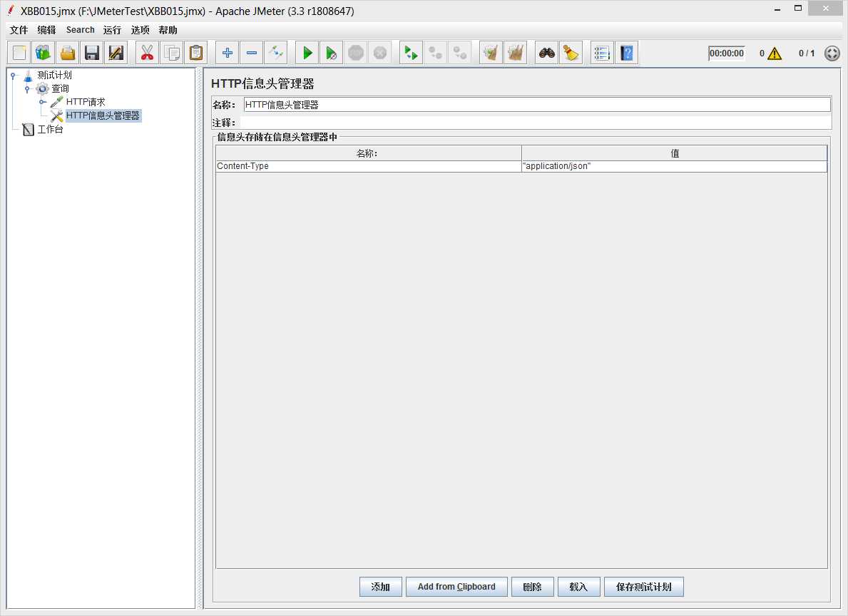Select the 工作台 tree item
848x616 pixels.
(x=50, y=129)
